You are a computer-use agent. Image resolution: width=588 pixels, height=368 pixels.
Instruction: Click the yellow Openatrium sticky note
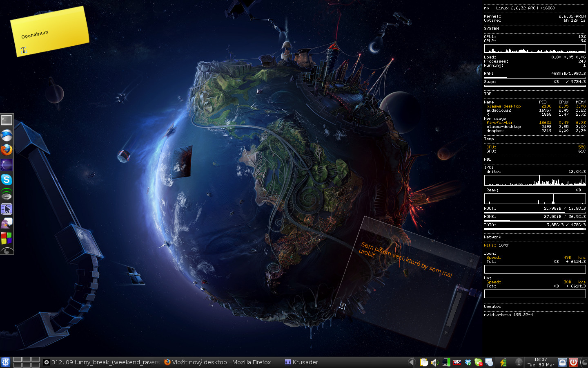click(49, 32)
